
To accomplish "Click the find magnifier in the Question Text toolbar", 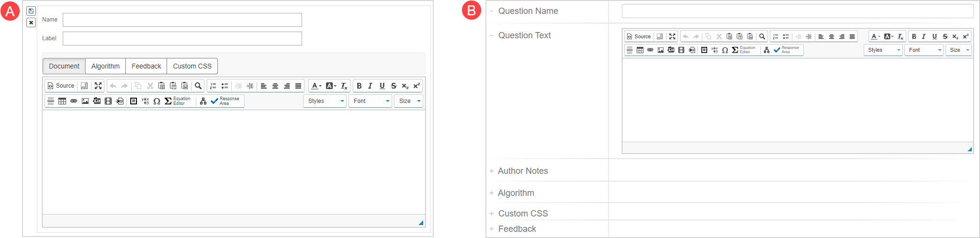I will pos(762,36).
